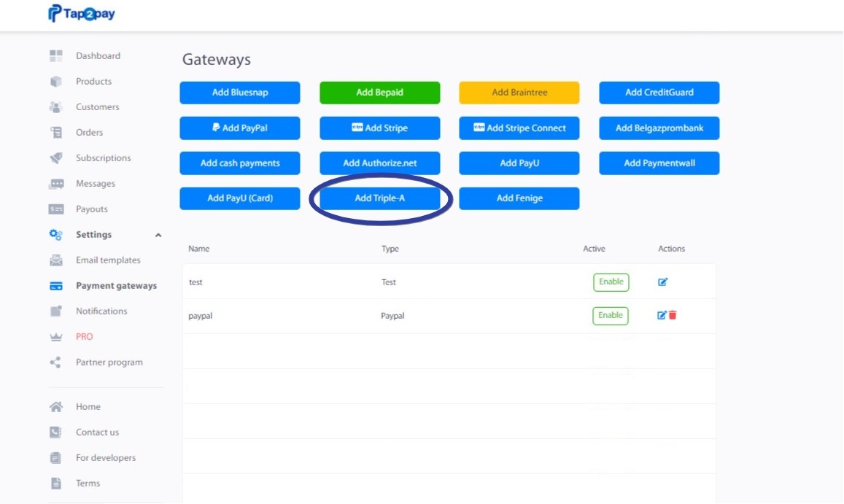
Task: Click the Notifications icon in sidebar
Action: click(x=56, y=311)
